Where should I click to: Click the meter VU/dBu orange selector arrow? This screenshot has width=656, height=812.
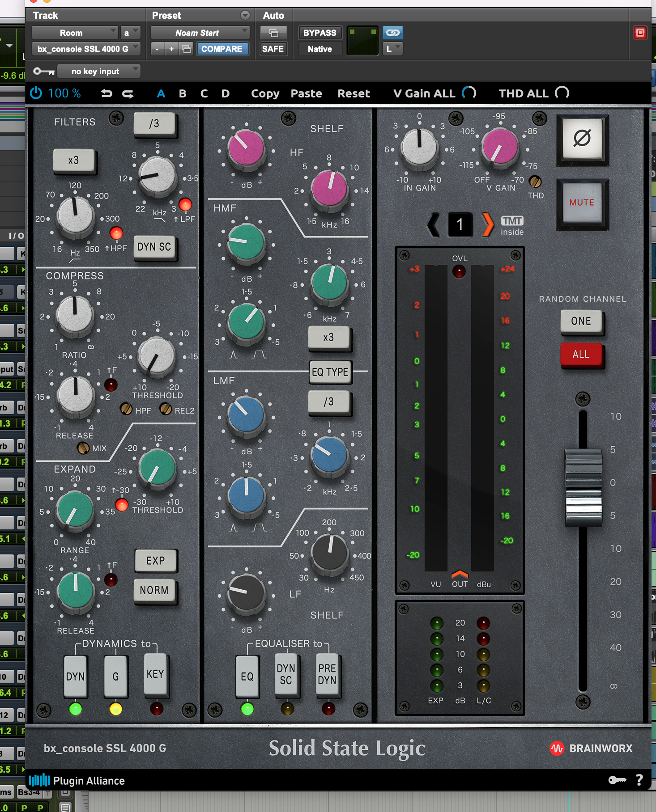(x=460, y=574)
